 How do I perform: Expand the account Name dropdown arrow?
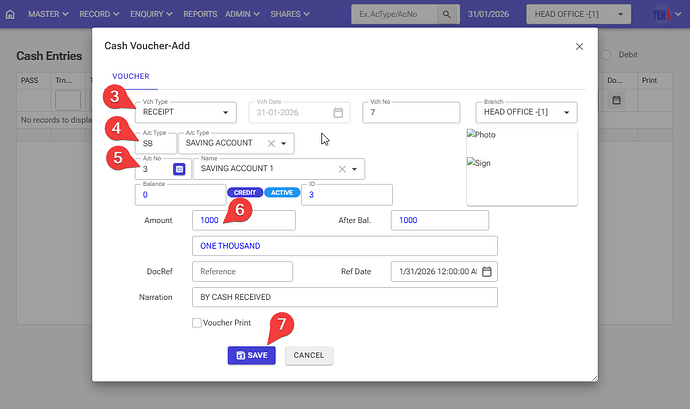355,169
